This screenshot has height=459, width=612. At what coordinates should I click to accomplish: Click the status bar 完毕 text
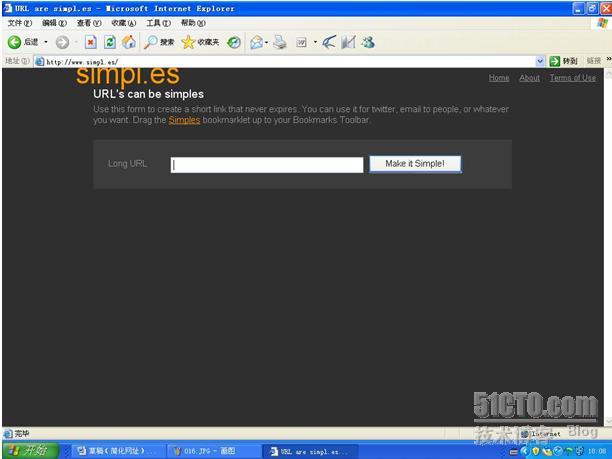tap(22, 434)
